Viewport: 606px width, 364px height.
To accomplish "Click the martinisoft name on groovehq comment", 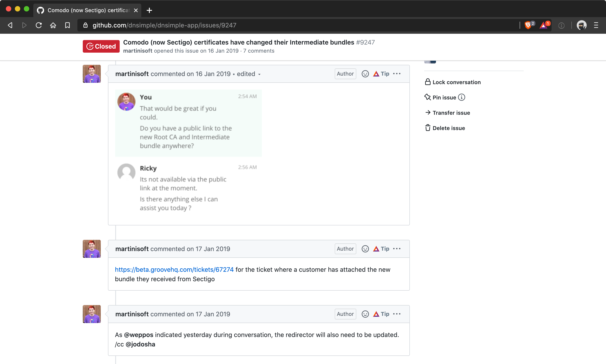I will (132, 249).
